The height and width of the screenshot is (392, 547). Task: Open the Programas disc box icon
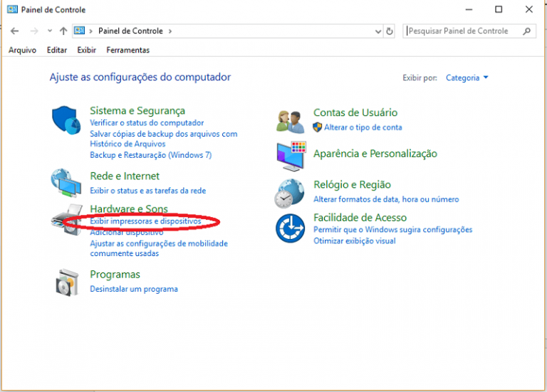click(66, 282)
